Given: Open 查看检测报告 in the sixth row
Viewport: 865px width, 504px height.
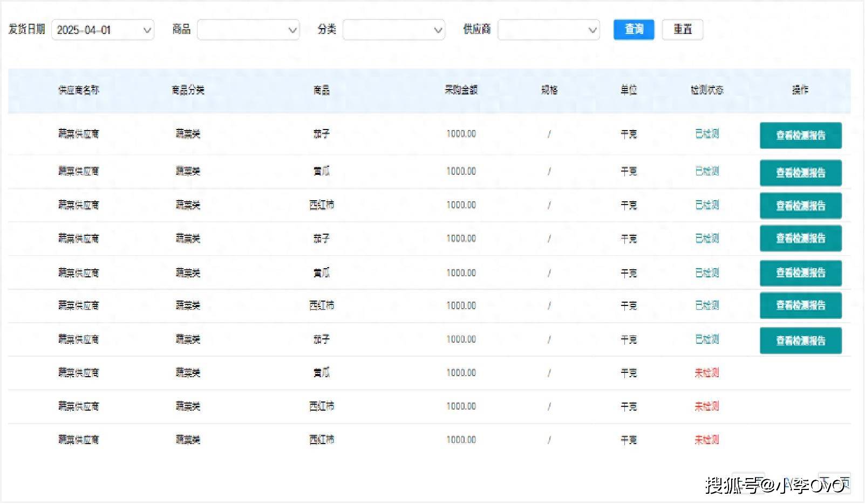Looking at the screenshot, I should [800, 305].
